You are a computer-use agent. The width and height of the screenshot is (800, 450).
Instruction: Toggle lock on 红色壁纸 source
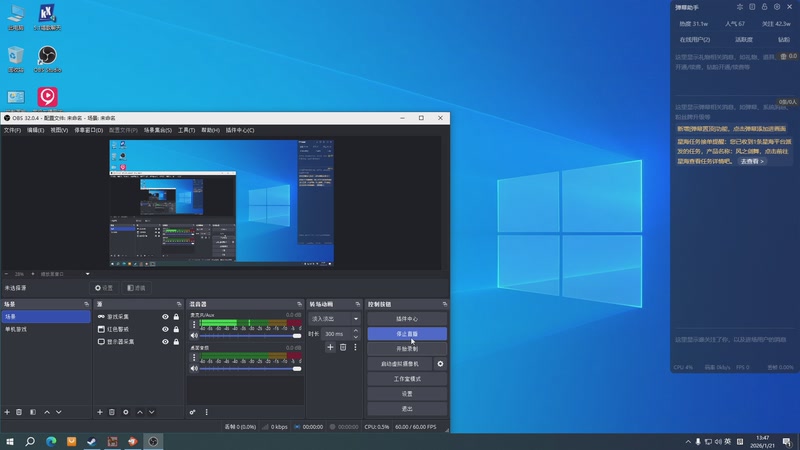[176, 330]
